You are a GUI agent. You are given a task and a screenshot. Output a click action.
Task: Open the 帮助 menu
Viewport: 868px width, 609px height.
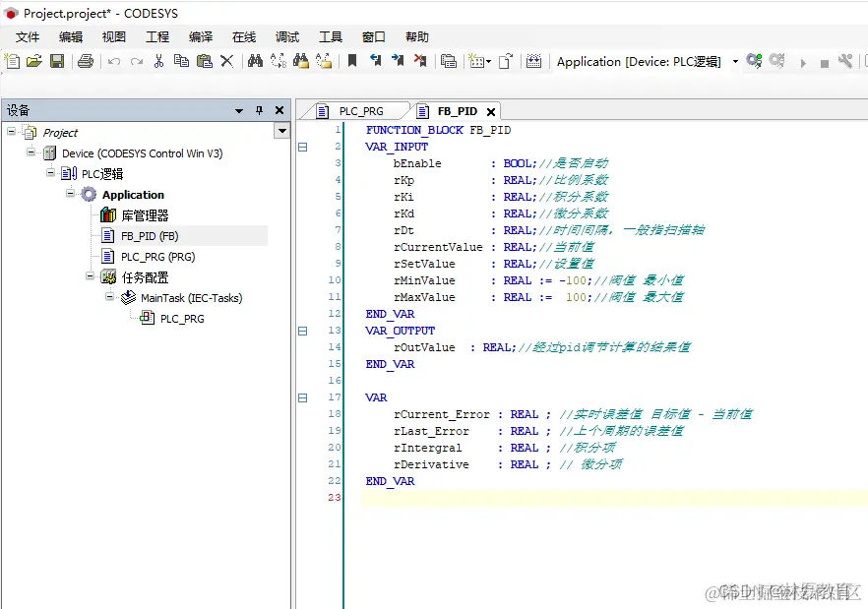[x=417, y=37]
